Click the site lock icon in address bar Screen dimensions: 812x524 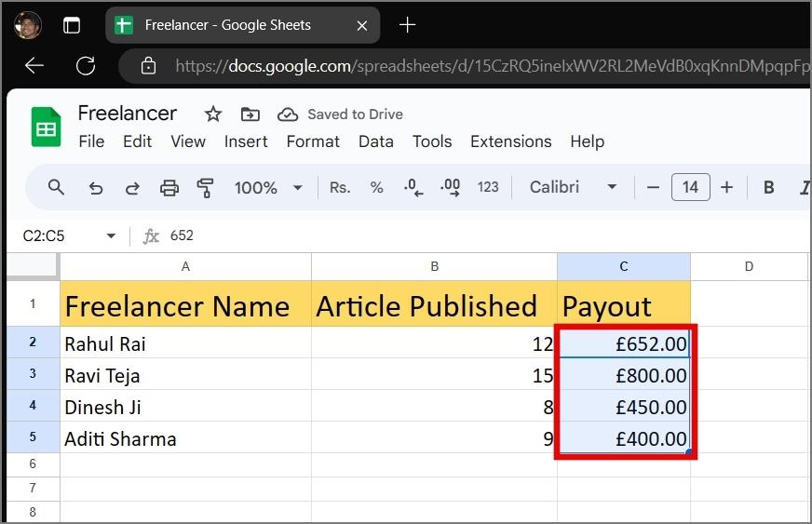(148, 66)
